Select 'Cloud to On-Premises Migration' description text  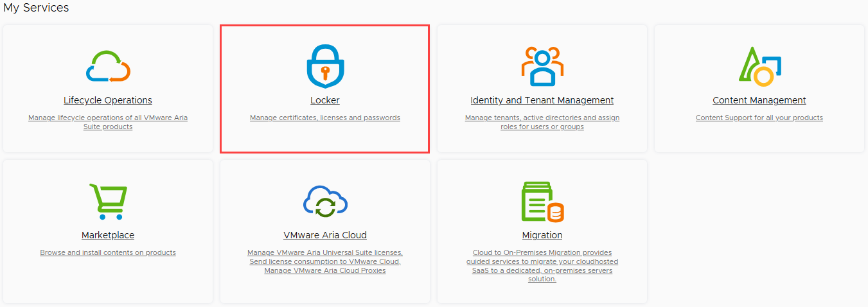pos(542,266)
